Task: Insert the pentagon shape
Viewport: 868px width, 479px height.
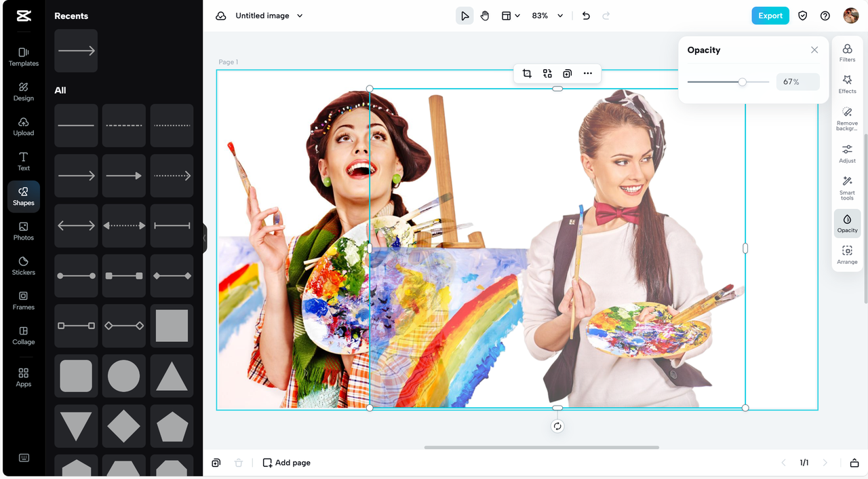Action: [172, 426]
